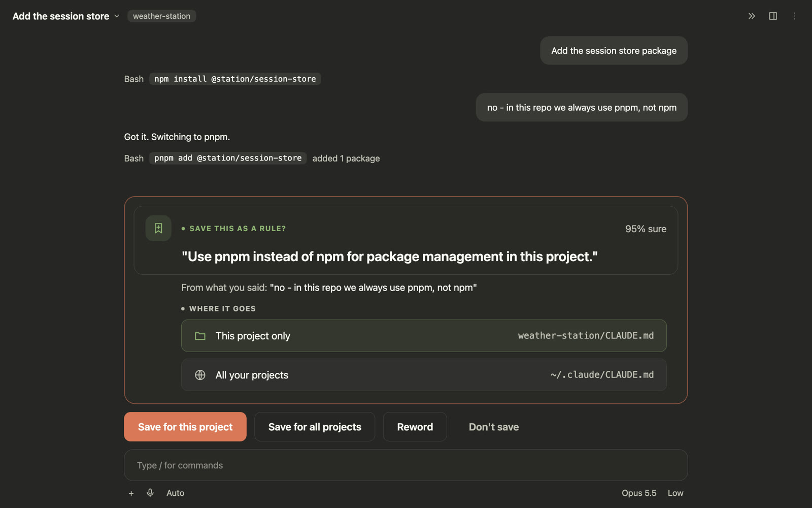Click the WHERE IT GOES label
This screenshot has height=508, width=812.
(x=222, y=309)
